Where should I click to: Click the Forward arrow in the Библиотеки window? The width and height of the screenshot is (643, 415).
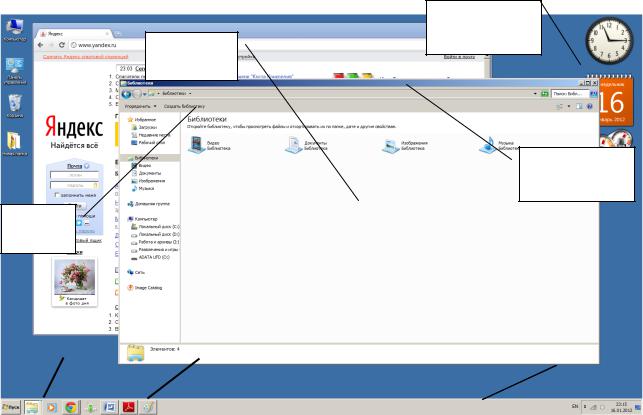coord(137,94)
